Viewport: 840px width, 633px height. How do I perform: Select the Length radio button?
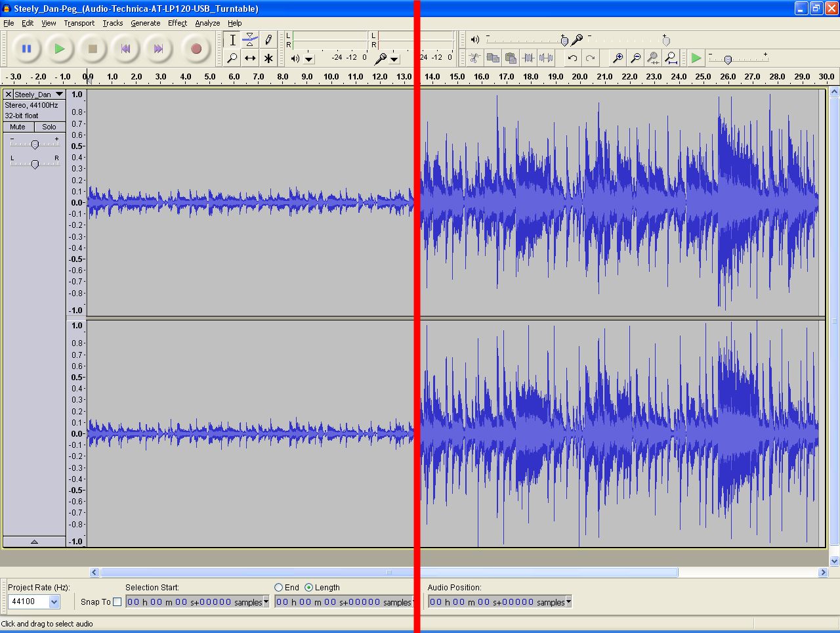(x=308, y=588)
